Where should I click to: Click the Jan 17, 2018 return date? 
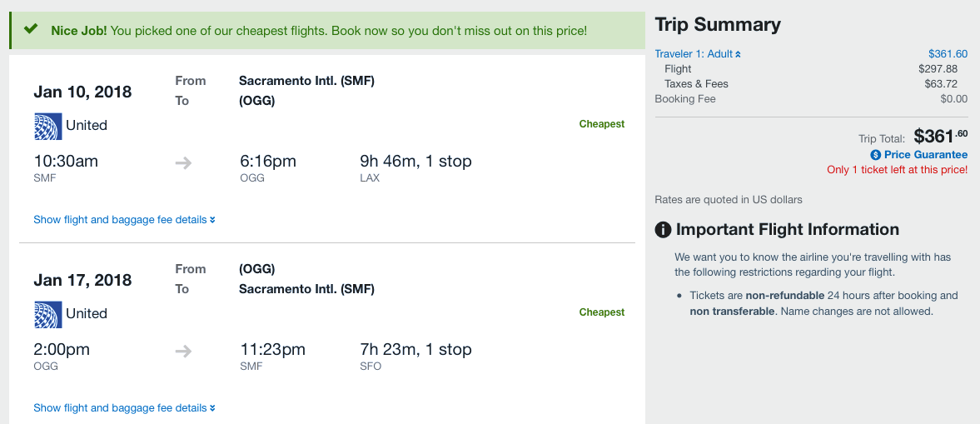pyautogui.click(x=82, y=280)
